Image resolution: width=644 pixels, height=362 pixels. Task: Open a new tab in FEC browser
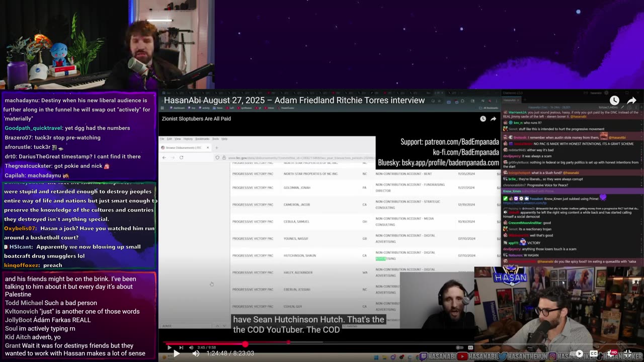[x=216, y=148]
